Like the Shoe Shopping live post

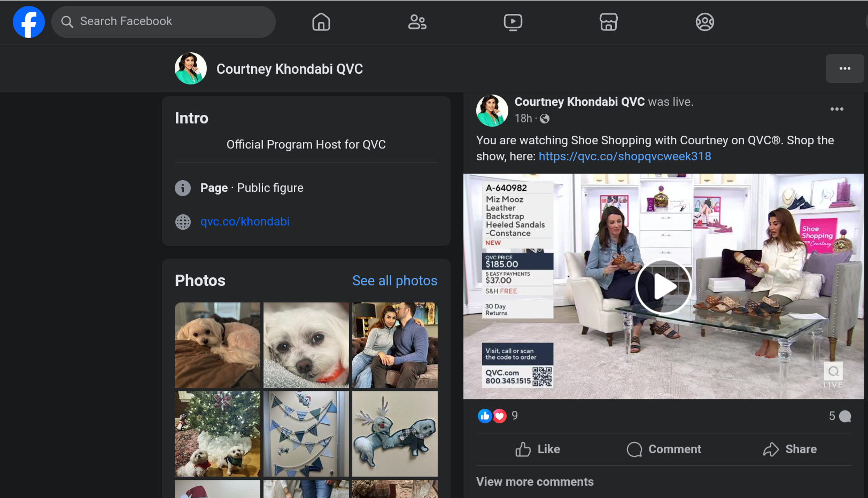(x=538, y=449)
